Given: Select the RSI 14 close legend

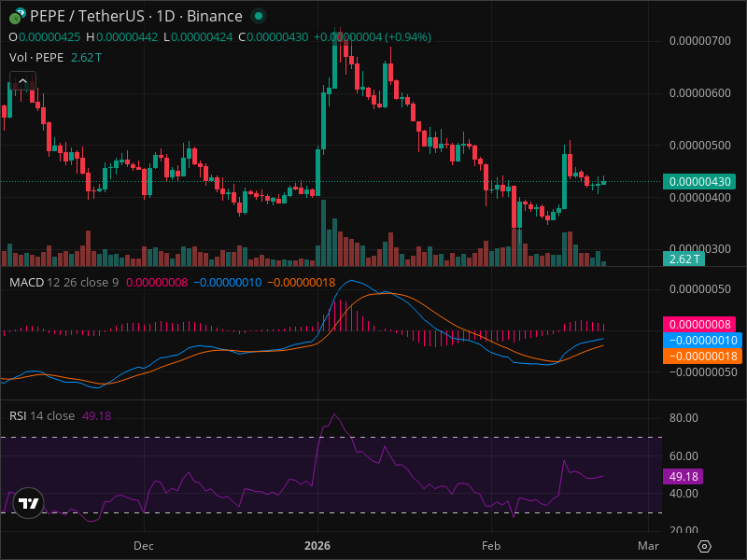Looking at the screenshot, I should pos(42,415).
